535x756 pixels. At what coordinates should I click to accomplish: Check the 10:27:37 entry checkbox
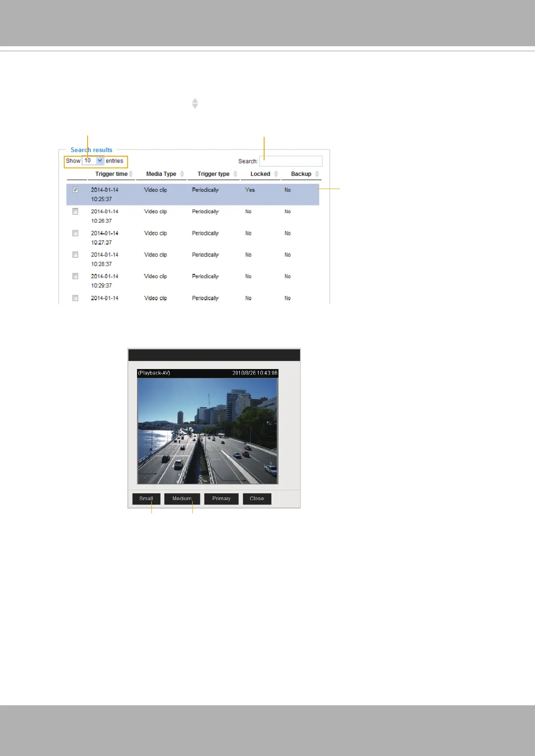[x=75, y=233]
